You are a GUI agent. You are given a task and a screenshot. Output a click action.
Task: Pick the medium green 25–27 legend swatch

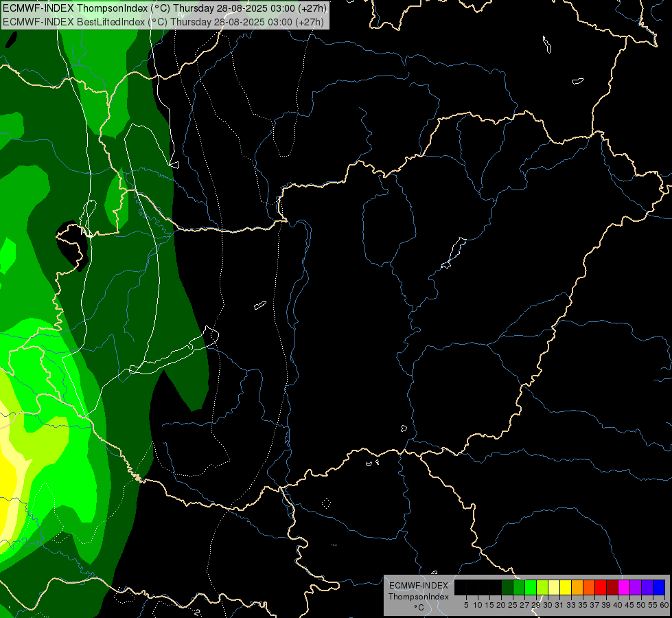pyautogui.click(x=519, y=587)
